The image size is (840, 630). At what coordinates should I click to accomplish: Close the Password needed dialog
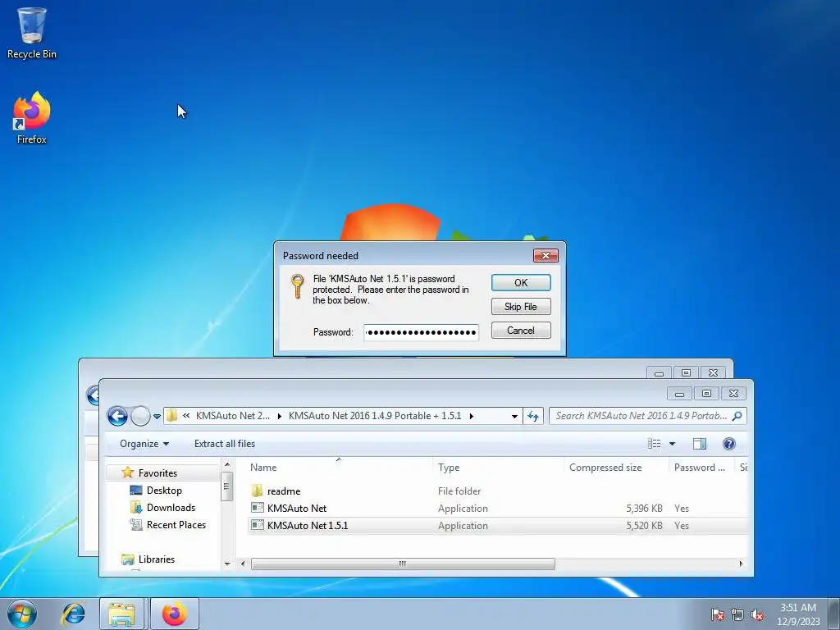546,256
